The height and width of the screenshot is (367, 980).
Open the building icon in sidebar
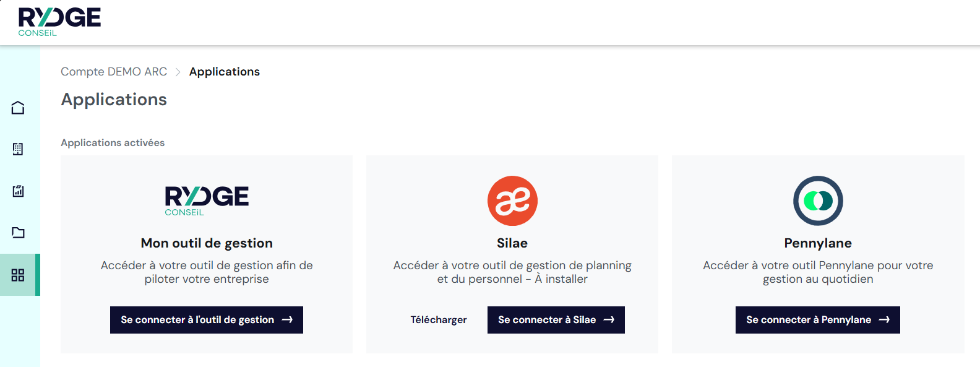[18, 149]
